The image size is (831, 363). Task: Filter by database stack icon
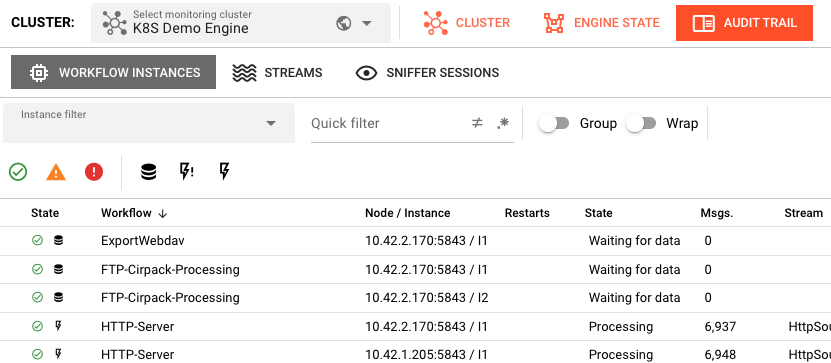pyautogui.click(x=148, y=172)
